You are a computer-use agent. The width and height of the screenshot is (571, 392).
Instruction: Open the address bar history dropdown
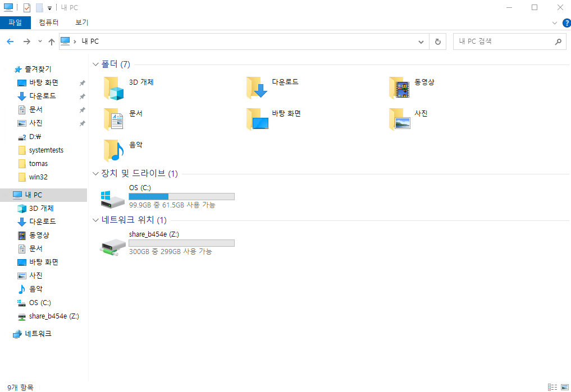421,42
